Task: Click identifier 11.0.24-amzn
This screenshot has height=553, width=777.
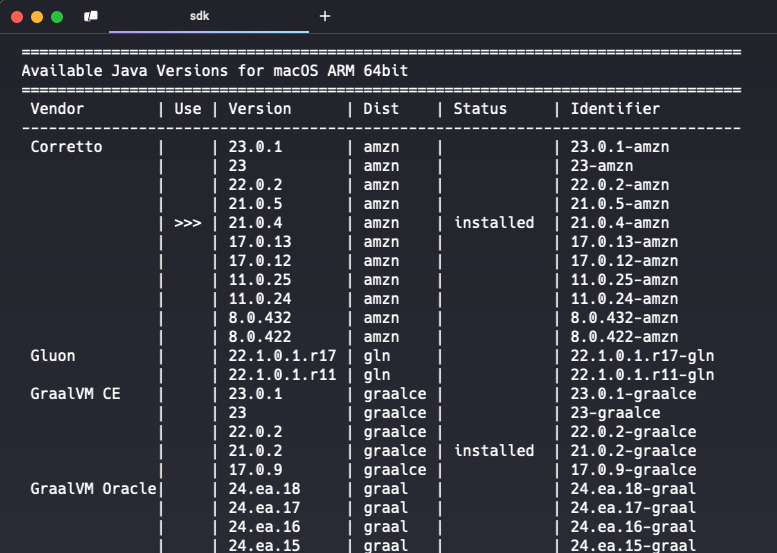Action: 624,299
